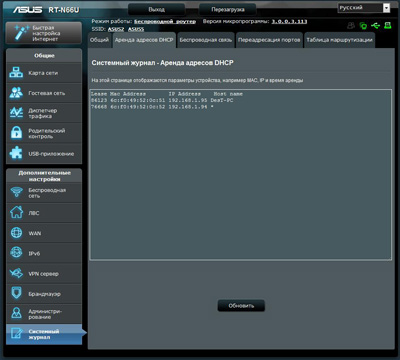Click the Беспроводная сеть wireless icon
Viewport: 400px width, 360px height.
[x=16, y=193]
